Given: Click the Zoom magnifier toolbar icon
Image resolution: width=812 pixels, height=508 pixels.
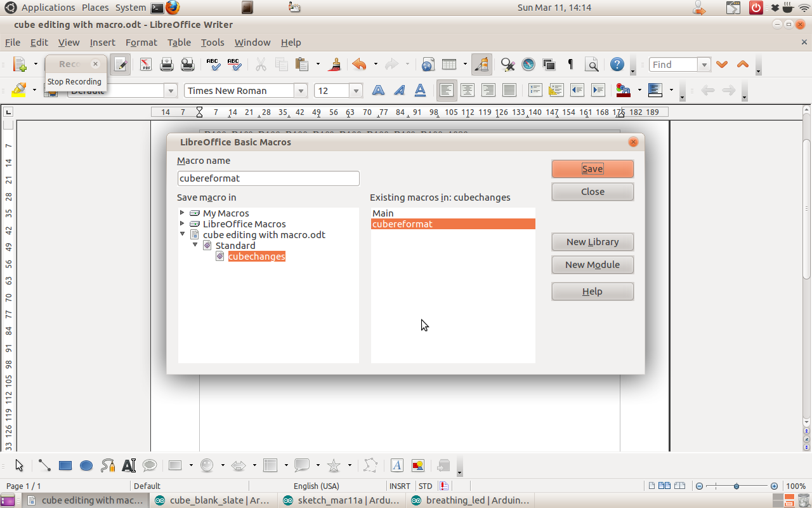Looking at the screenshot, I should [x=591, y=64].
